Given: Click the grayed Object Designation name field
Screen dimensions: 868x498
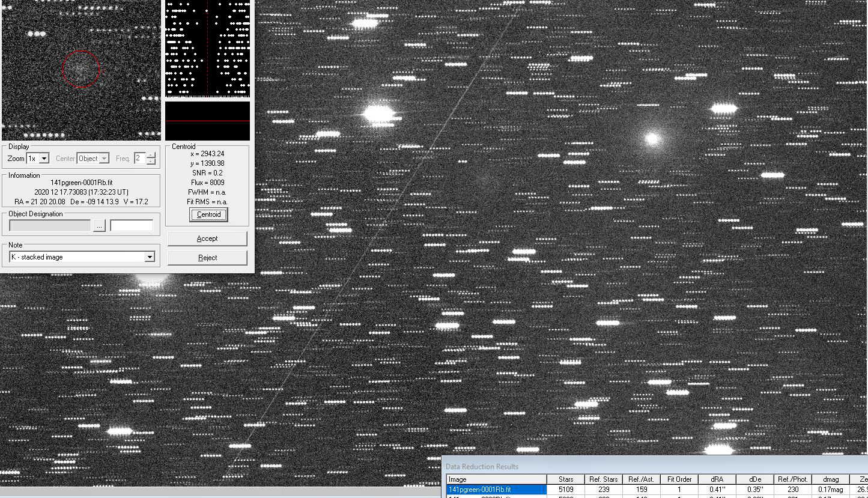Looking at the screenshot, I should click(x=50, y=226).
